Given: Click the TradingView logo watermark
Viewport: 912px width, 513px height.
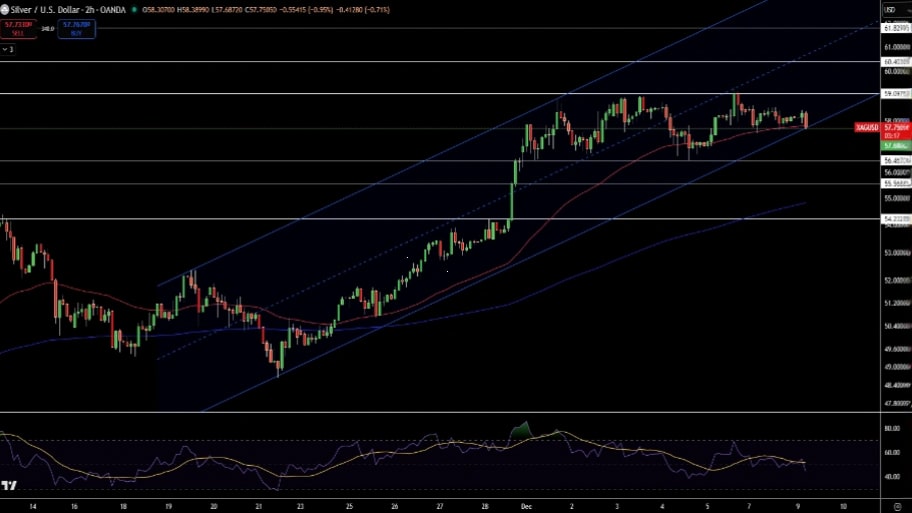Looking at the screenshot, I should (x=9, y=486).
